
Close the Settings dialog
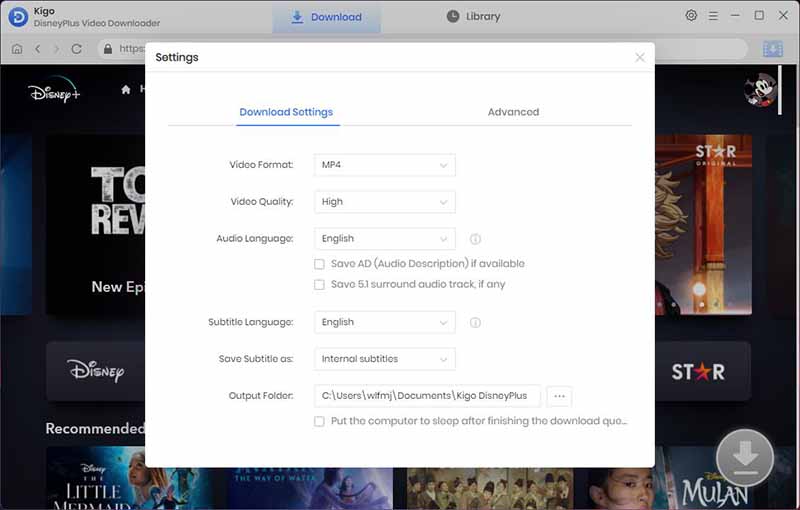(x=640, y=58)
